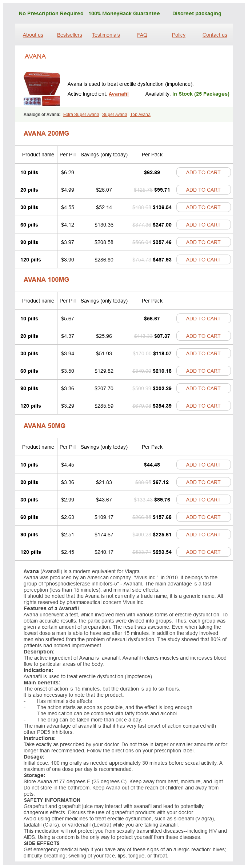Add 10 pills Avana 50mg to cart
The height and width of the screenshot is (868, 248).
point(203,465)
